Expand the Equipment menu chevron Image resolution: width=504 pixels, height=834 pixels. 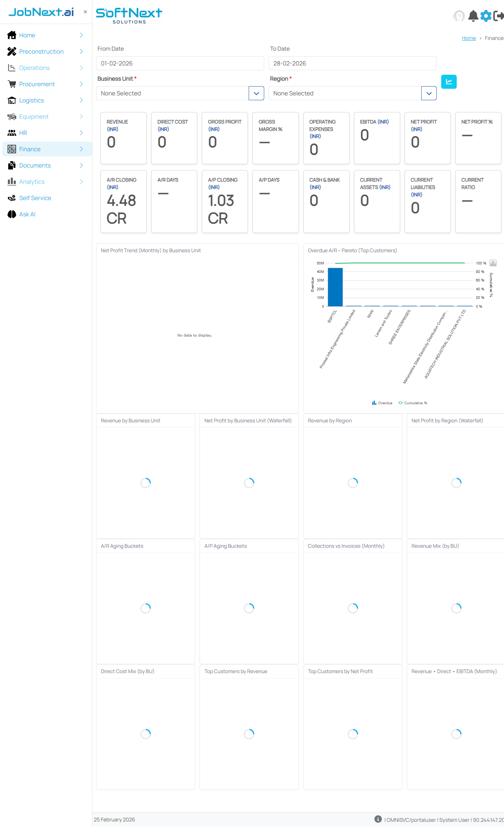81,117
